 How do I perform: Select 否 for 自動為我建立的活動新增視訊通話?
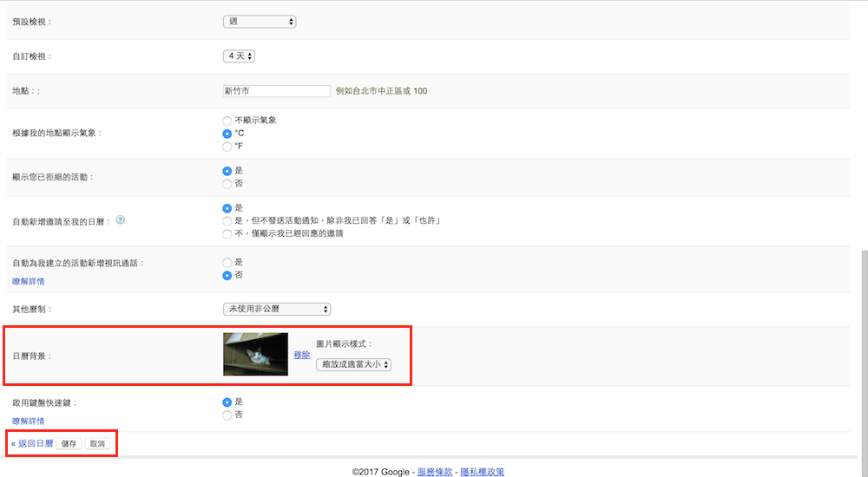(x=227, y=276)
